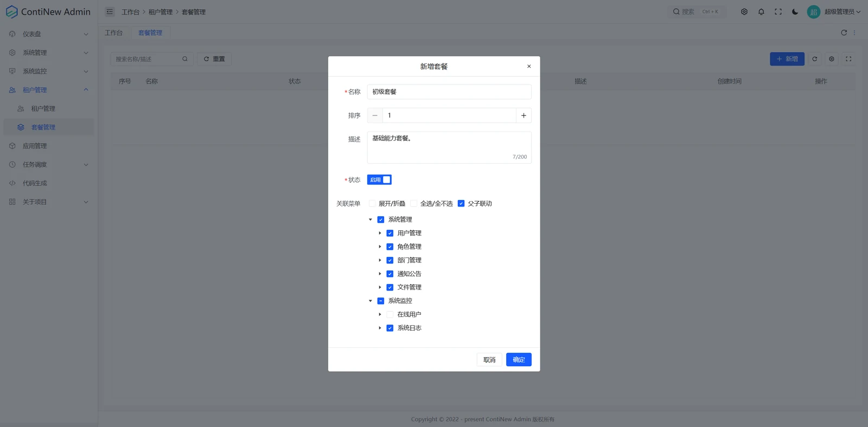Click the ContiNew Admin logo icon

[11, 12]
